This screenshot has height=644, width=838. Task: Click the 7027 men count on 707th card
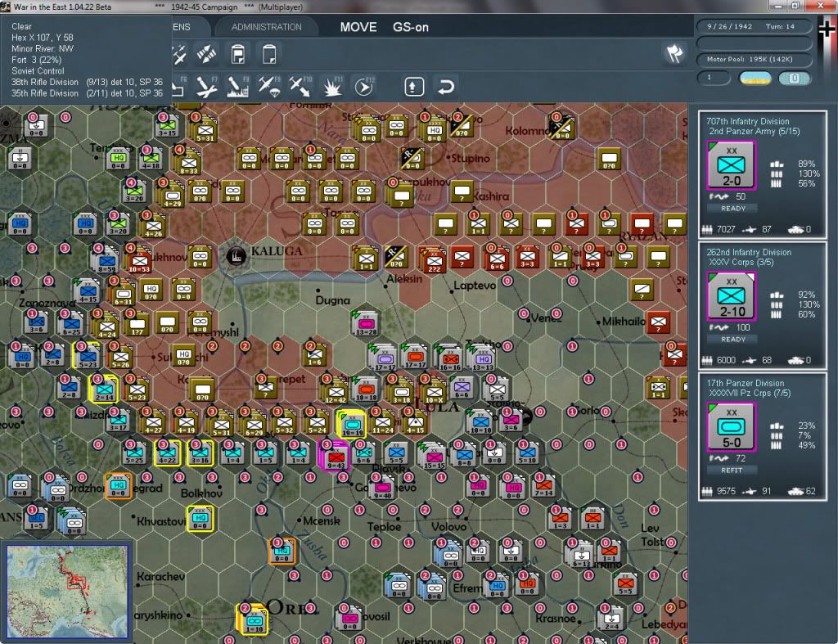click(x=726, y=229)
